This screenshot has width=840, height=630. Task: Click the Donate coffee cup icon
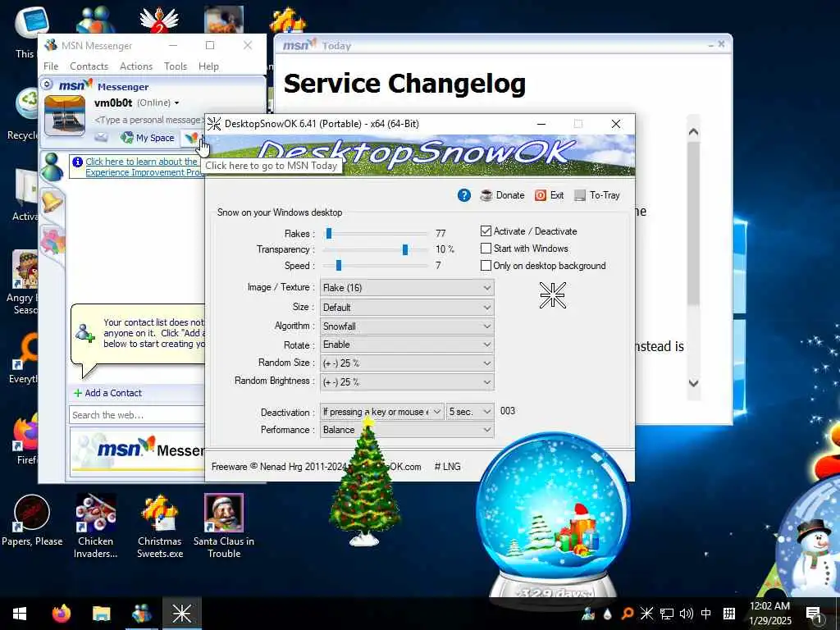(x=486, y=195)
